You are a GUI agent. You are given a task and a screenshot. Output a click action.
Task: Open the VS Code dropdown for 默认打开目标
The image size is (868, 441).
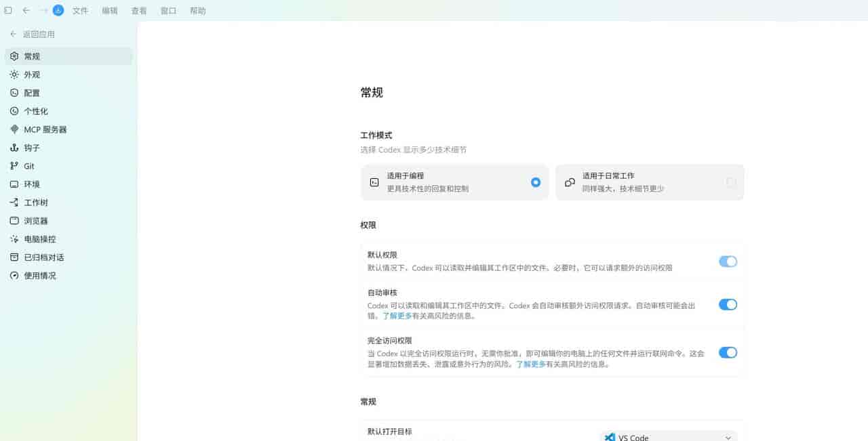click(x=668, y=437)
